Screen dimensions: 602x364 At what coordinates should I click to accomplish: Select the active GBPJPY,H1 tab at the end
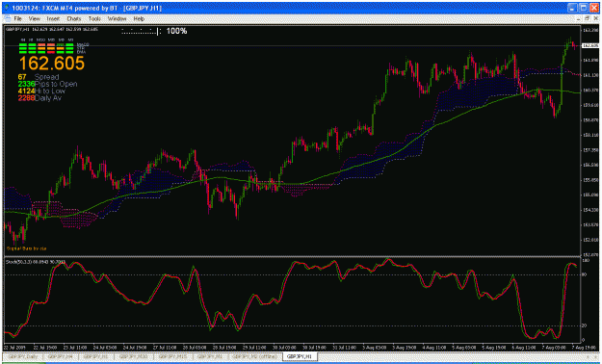click(x=300, y=356)
